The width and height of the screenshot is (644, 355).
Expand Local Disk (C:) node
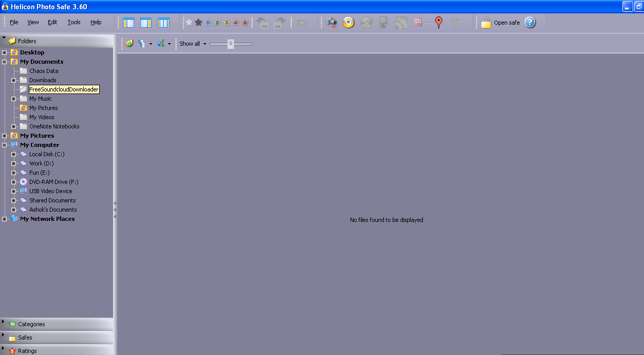14,154
